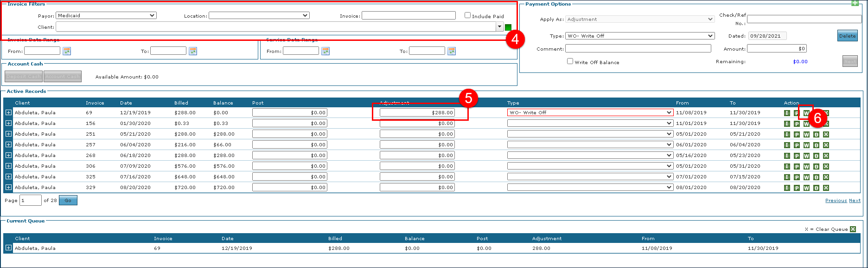This screenshot has height=268, width=868.
Task: Click the X action icon for invoice 329
Action: click(x=826, y=188)
